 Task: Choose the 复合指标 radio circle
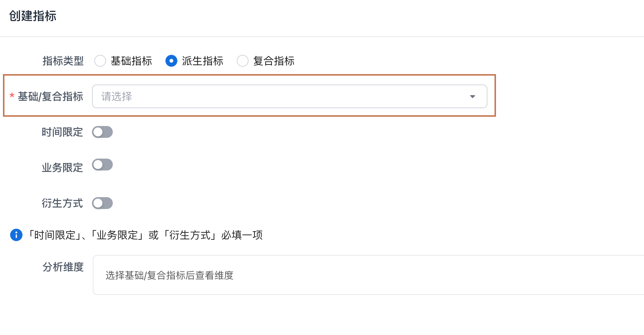243,61
